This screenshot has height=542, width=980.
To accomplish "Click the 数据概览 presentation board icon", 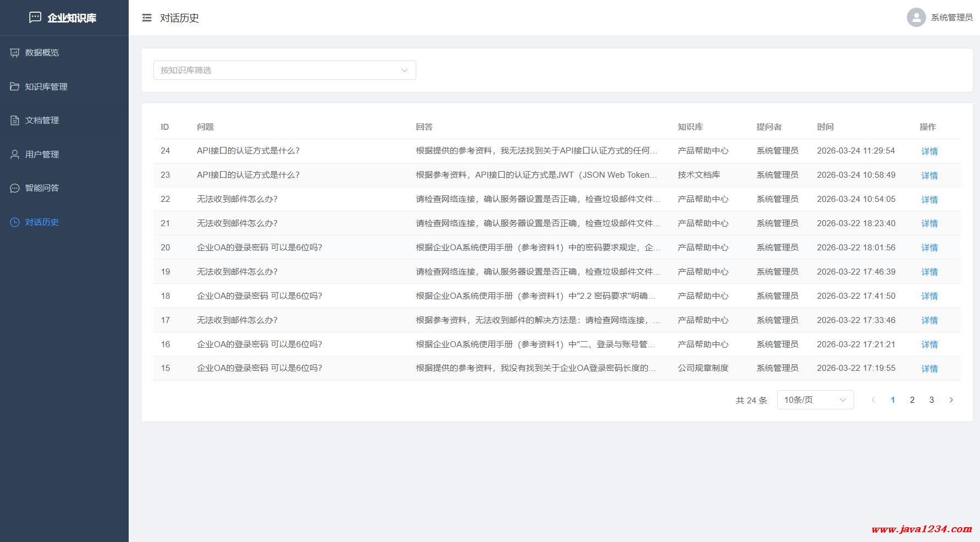I will click(15, 53).
